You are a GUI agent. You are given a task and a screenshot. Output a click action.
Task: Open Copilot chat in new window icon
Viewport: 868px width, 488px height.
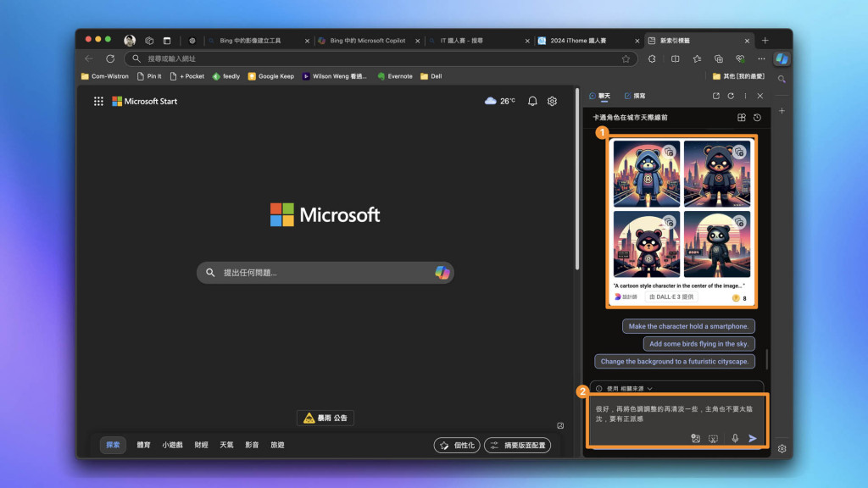715,96
